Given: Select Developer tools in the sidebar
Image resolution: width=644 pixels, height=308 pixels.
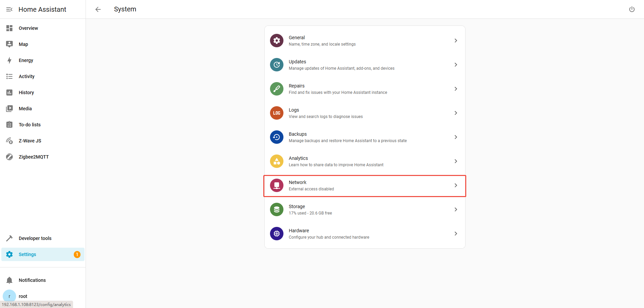Looking at the screenshot, I should tap(35, 238).
